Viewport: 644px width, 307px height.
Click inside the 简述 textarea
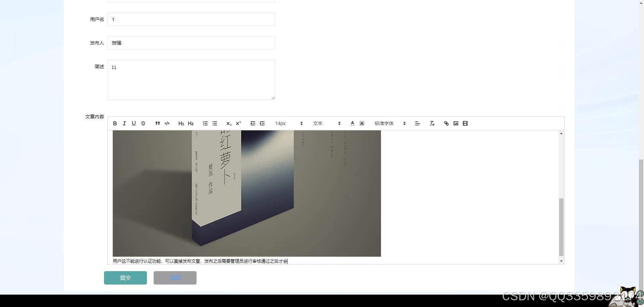pyautogui.click(x=191, y=80)
